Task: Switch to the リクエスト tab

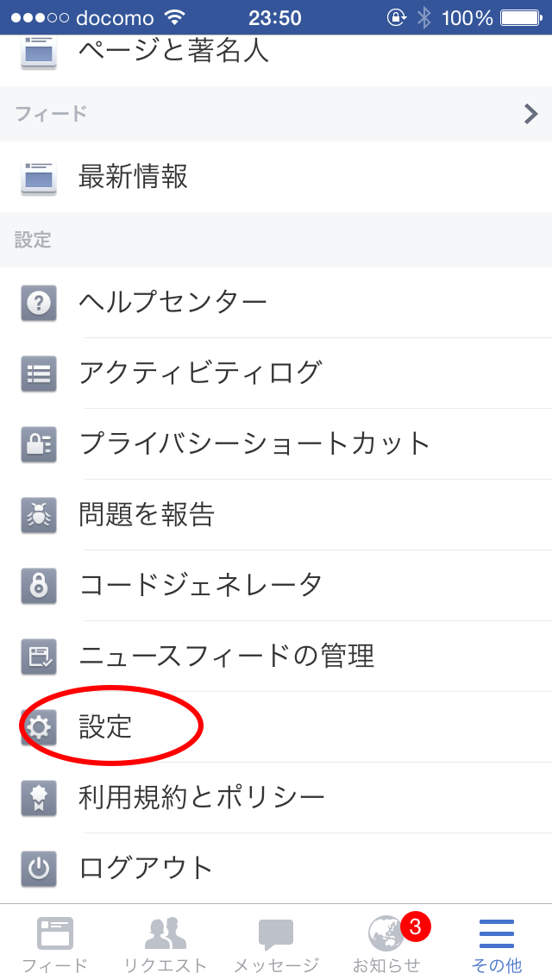Action: pos(166,944)
